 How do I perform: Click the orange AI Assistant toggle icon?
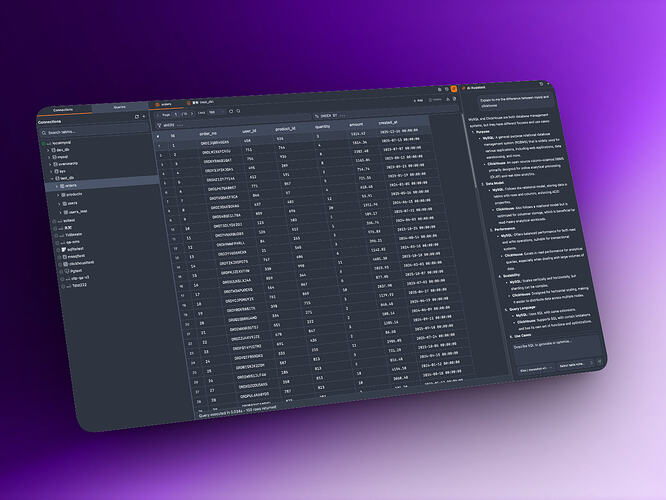click(x=453, y=90)
